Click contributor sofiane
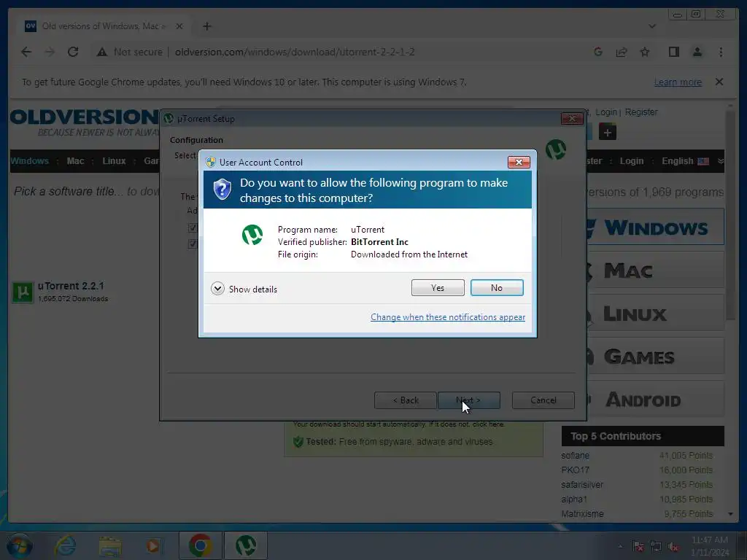The image size is (747, 560). [575, 456]
